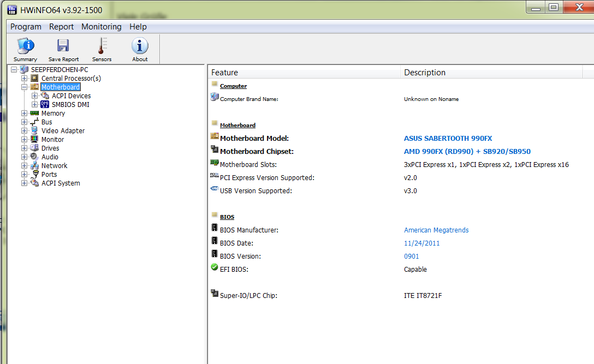Collapse the SEEPFERDCHEN-PC root node
This screenshot has height=364, width=594.
(x=14, y=70)
